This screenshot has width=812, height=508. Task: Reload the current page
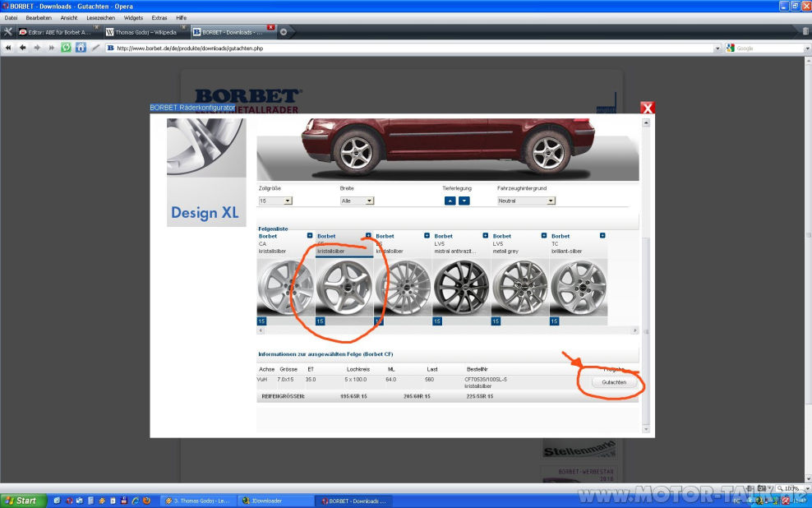(66, 48)
